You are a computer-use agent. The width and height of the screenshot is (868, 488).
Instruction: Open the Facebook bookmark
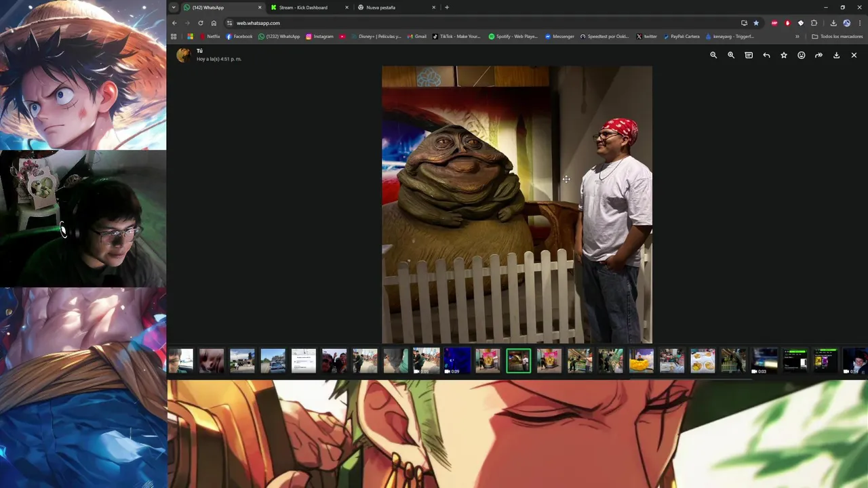point(239,37)
